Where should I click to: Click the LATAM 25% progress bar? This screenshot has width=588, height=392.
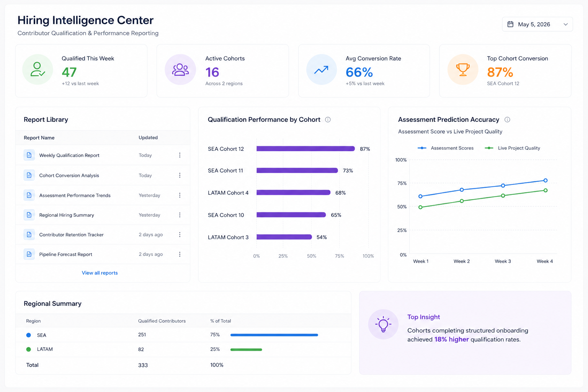[x=246, y=350]
